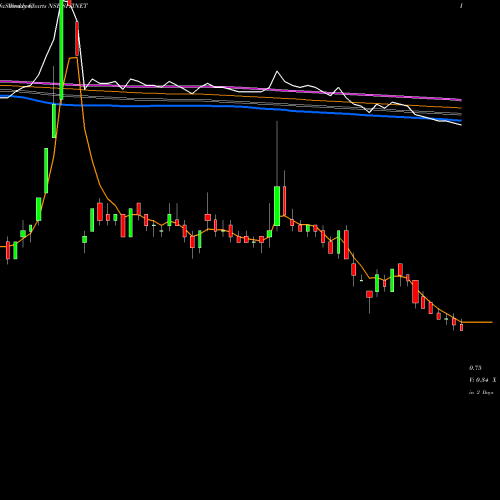Click the chart title text containing NSE
The height and width of the screenshot is (500, 500).
click(x=44, y=6)
